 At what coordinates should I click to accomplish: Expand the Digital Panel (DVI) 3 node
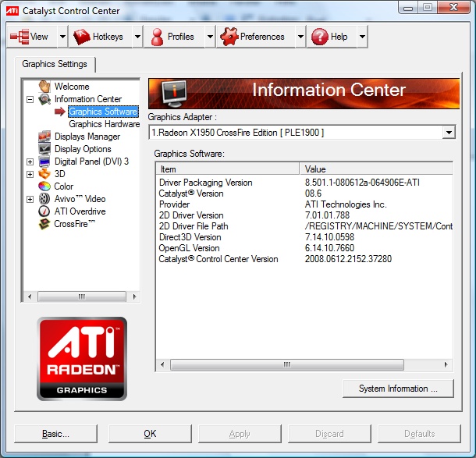(x=30, y=162)
